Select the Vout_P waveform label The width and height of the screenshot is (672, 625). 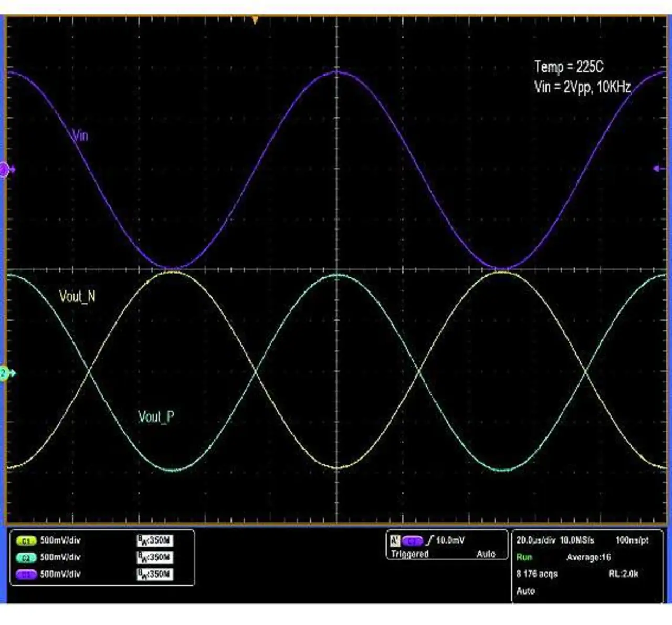tap(156, 417)
